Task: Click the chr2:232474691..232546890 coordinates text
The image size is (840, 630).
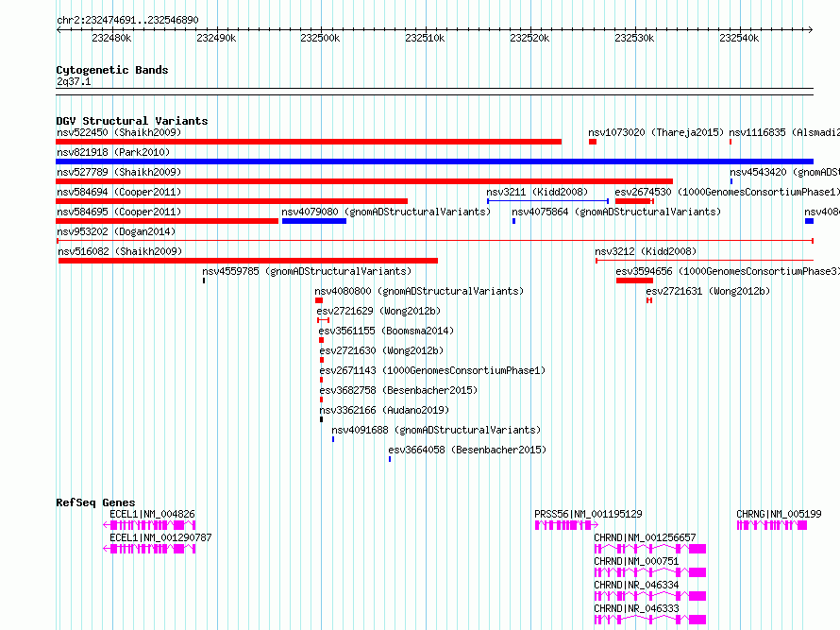Action: [x=127, y=20]
